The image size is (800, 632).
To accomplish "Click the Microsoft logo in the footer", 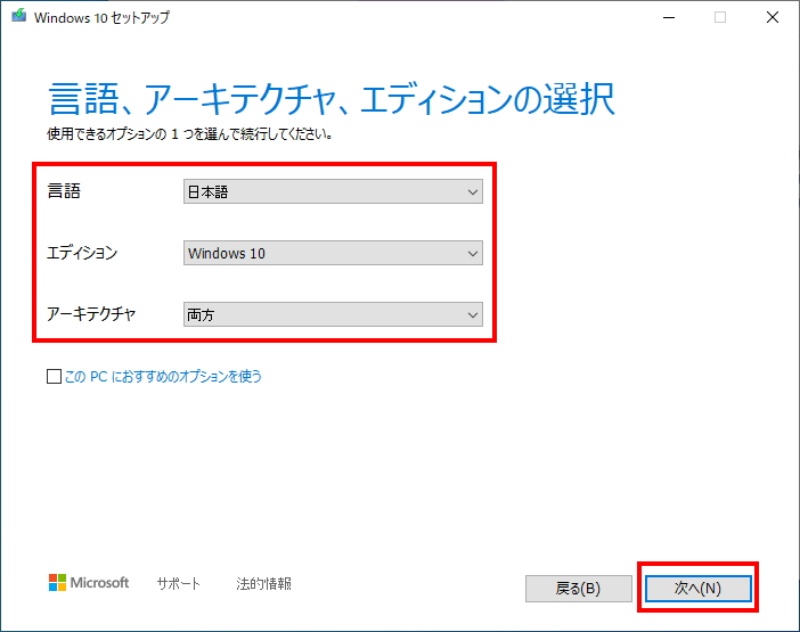I will coord(89,583).
